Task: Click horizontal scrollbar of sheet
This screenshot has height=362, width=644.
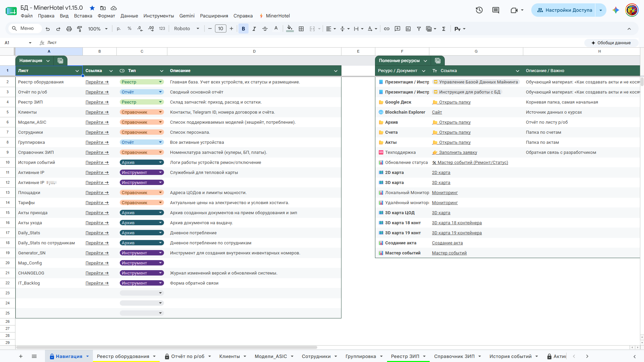Action: click(166, 347)
